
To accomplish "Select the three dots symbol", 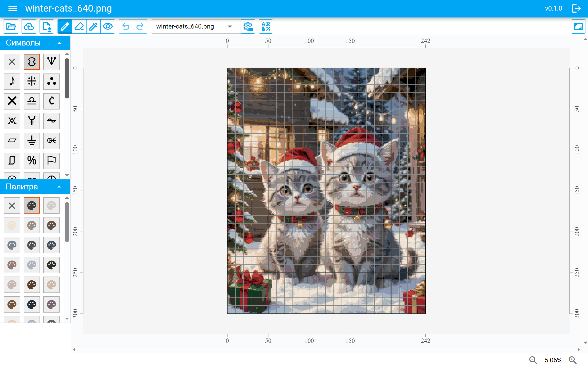I will (52, 81).
